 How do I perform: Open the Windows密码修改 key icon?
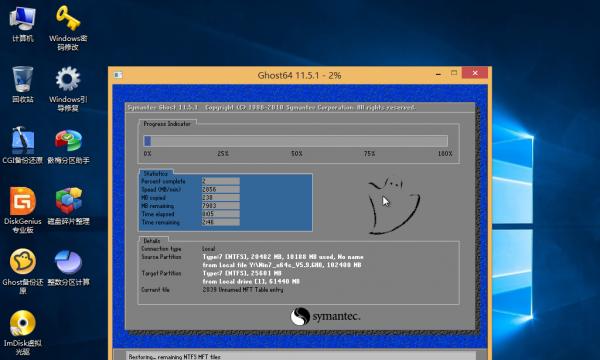pos(68,28)
